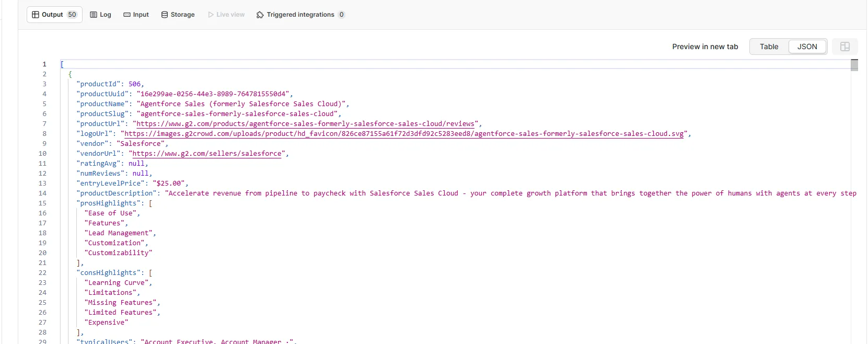Image resolution: width=868 pixels, height=344 pixels.
Task: Click the productUuid value string
Action: coord(213,94)
